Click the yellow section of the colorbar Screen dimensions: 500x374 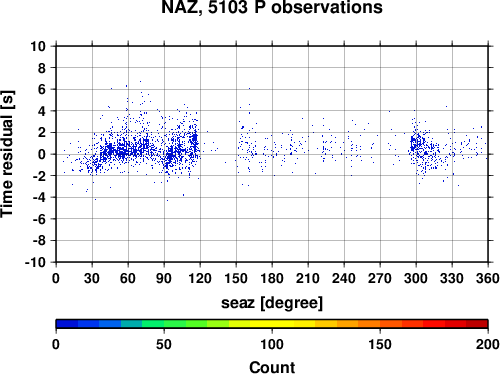coord(272,324)
